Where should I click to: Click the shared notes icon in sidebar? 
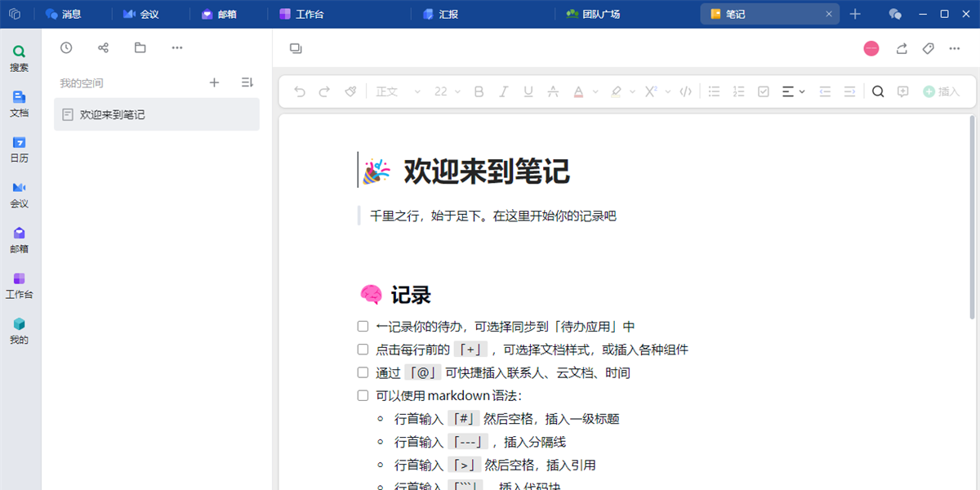click(x=103, y=48)
